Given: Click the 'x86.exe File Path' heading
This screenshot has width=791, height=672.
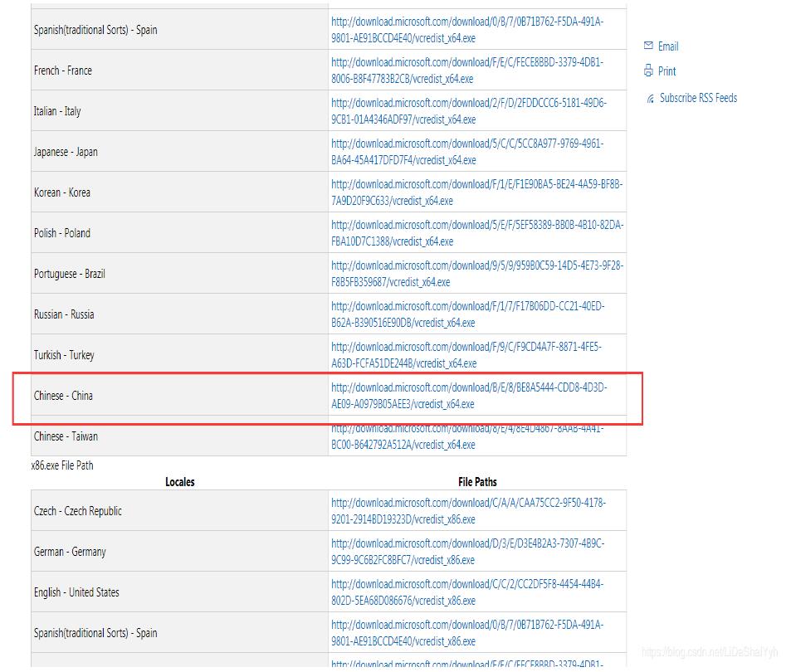Looking at the screenshot, I should click(x=62, y=465).
